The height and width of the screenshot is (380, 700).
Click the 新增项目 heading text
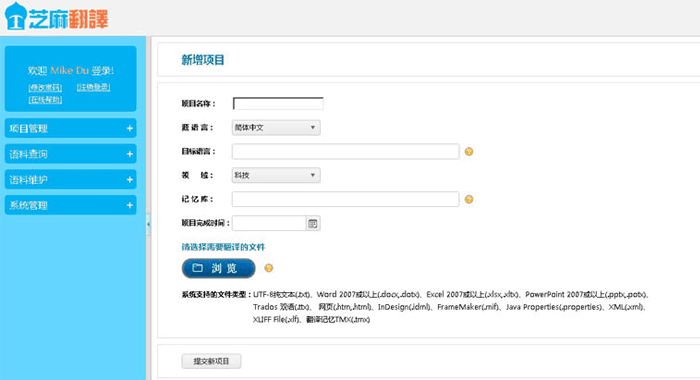[x=203, y=60]
